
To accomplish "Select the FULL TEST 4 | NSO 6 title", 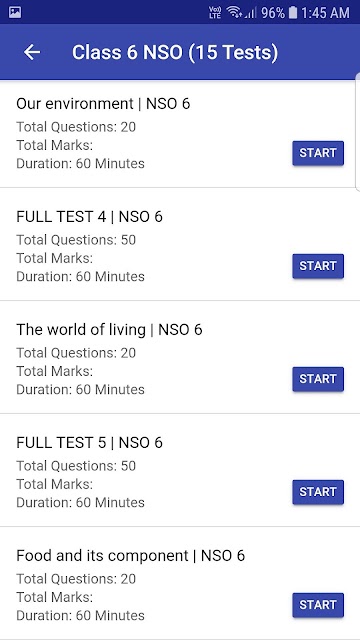I will pyautogui.click(x=89, y=217).
